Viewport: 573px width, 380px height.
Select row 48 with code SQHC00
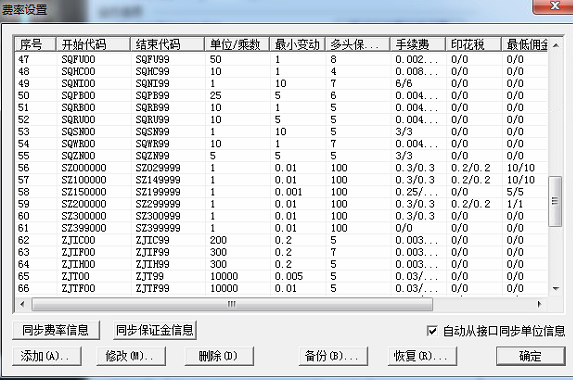tap(281, 71)
